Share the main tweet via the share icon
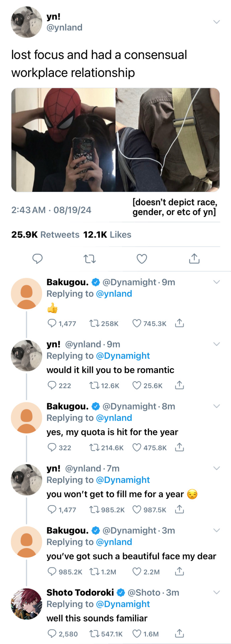Screen dimensions: 231x644 (x=194, y=259)
